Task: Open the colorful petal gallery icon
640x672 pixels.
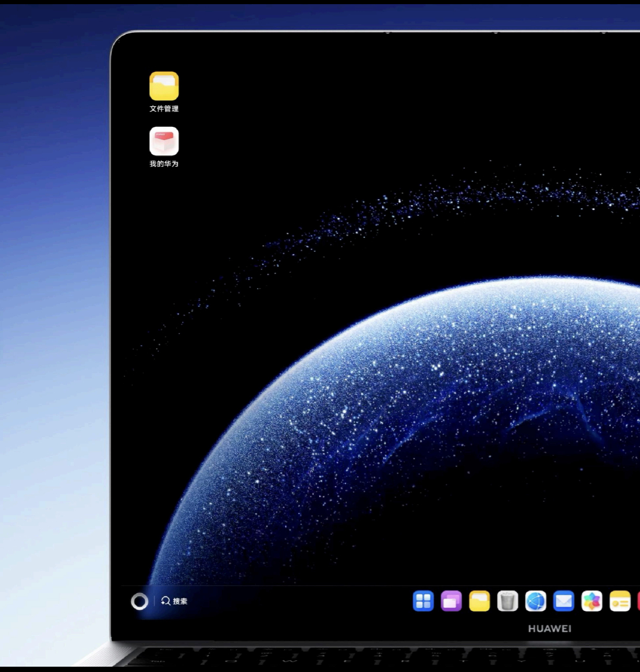Action: (x=591, y=601)
